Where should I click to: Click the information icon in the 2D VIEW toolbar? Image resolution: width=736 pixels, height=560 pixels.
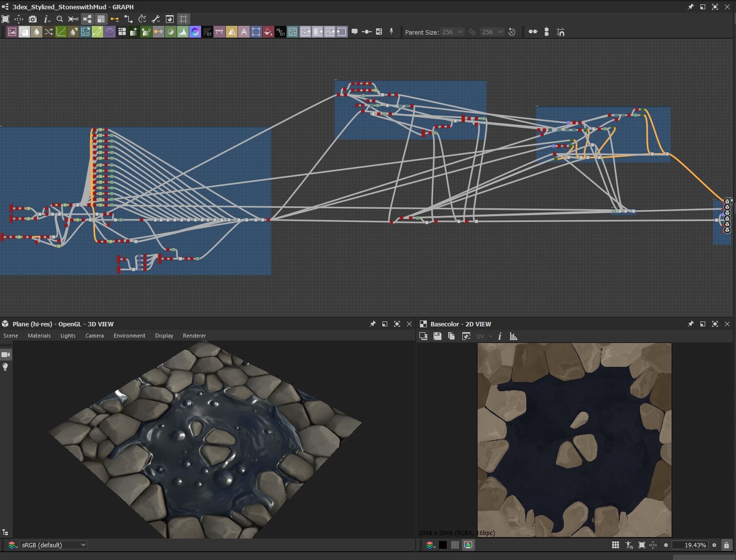point(500,336)
